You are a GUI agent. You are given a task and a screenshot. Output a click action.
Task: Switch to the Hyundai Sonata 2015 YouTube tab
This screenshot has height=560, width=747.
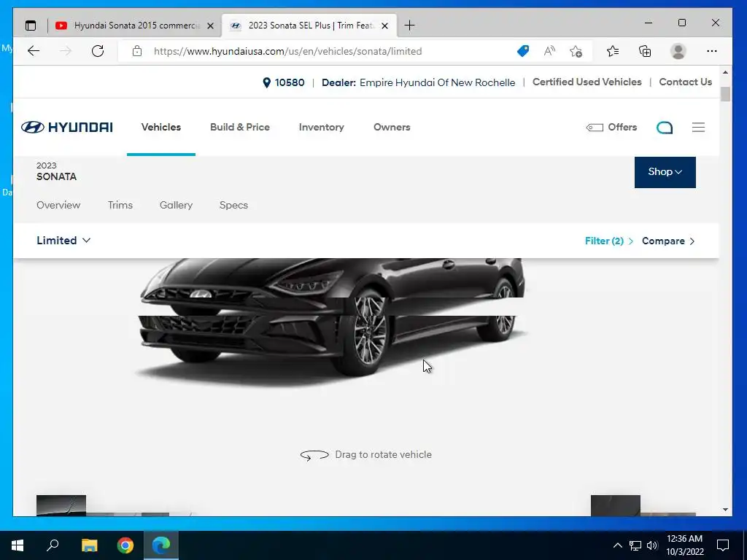tap(135, 26)
